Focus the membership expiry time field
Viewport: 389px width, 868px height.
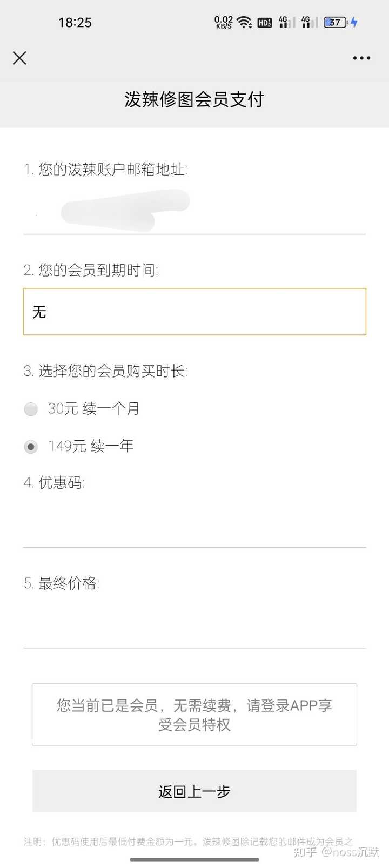point(194,312)
